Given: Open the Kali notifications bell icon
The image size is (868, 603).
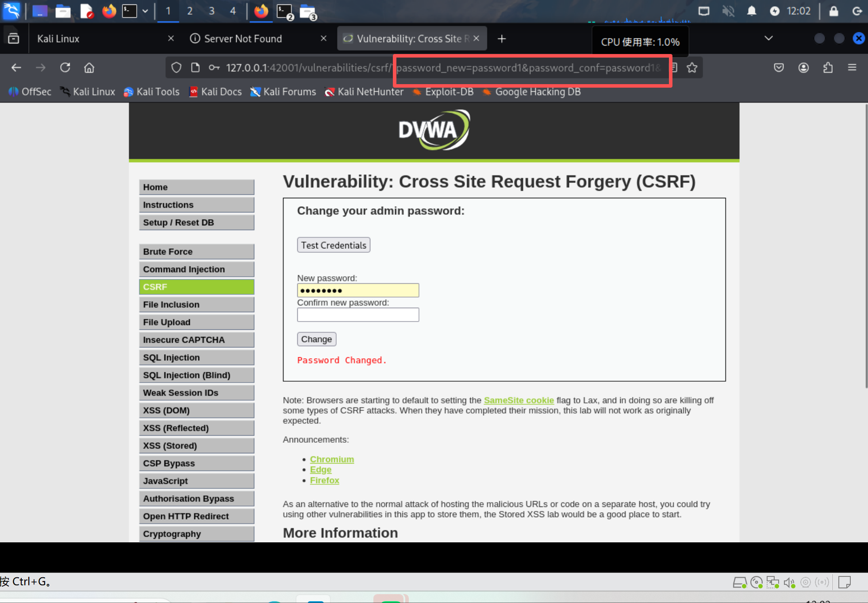Looking at the screenshot, I should coord(751,11).
